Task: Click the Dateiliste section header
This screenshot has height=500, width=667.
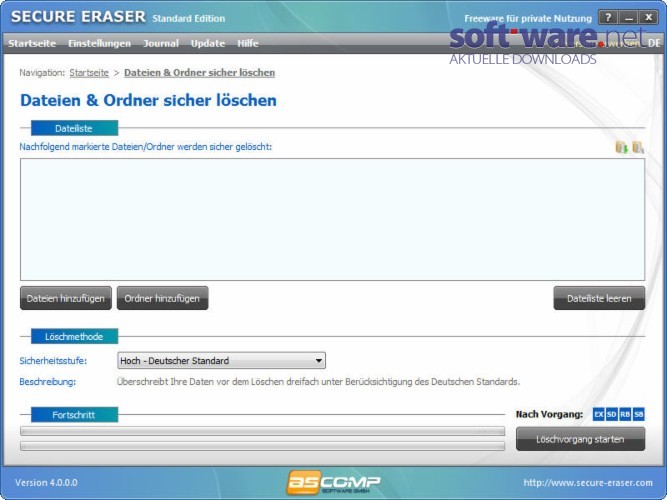Action: click(74, 128)
